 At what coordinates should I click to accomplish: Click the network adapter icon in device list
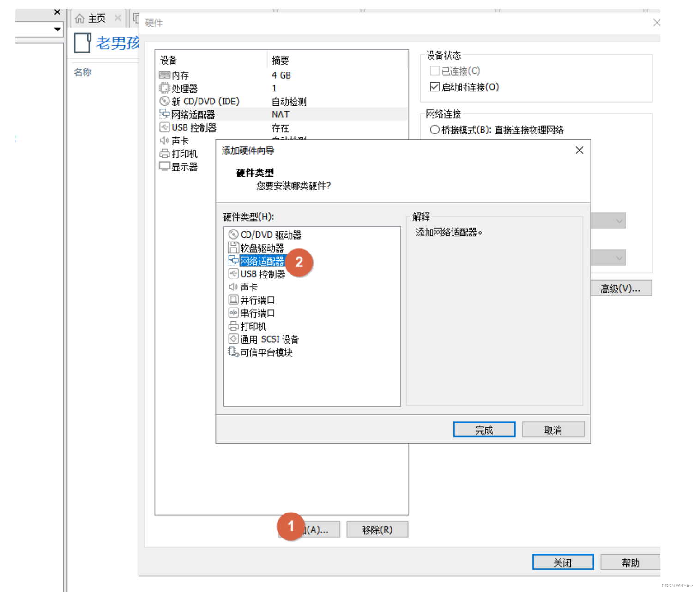164,114
